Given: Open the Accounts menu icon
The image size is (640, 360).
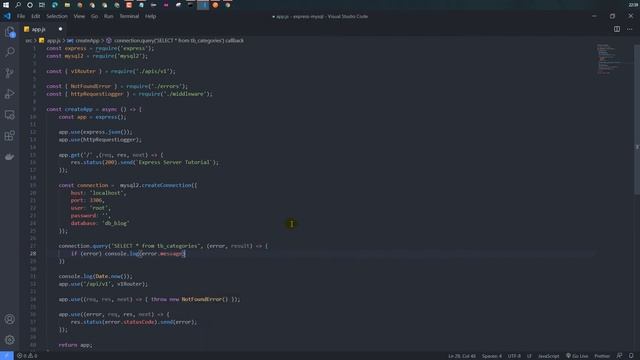Looking at the screenshot, I should click(10, 319).
